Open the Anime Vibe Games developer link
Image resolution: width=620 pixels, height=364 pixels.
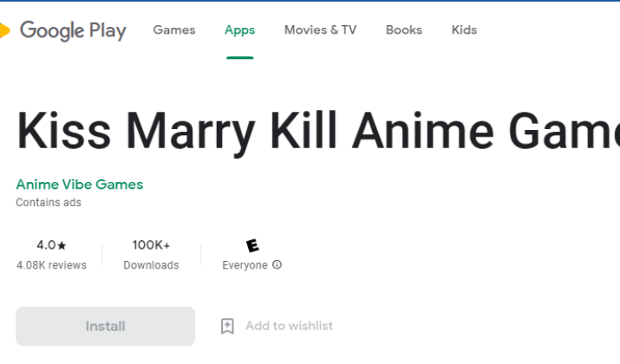pyautogui.click(x=80, y=185)
